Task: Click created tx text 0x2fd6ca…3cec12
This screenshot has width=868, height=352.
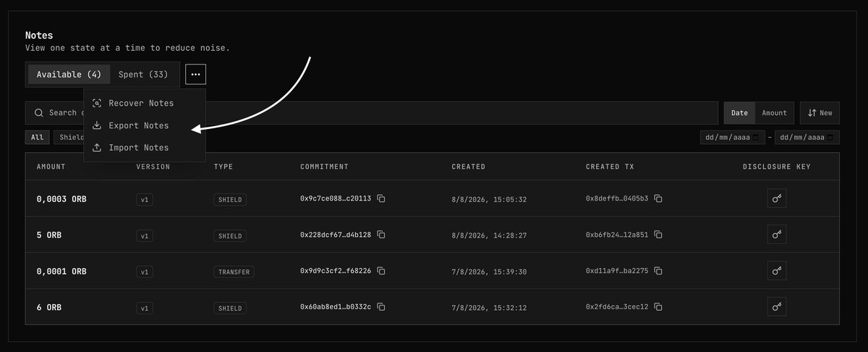Action: pyautogui.click(x=617, y=308)
